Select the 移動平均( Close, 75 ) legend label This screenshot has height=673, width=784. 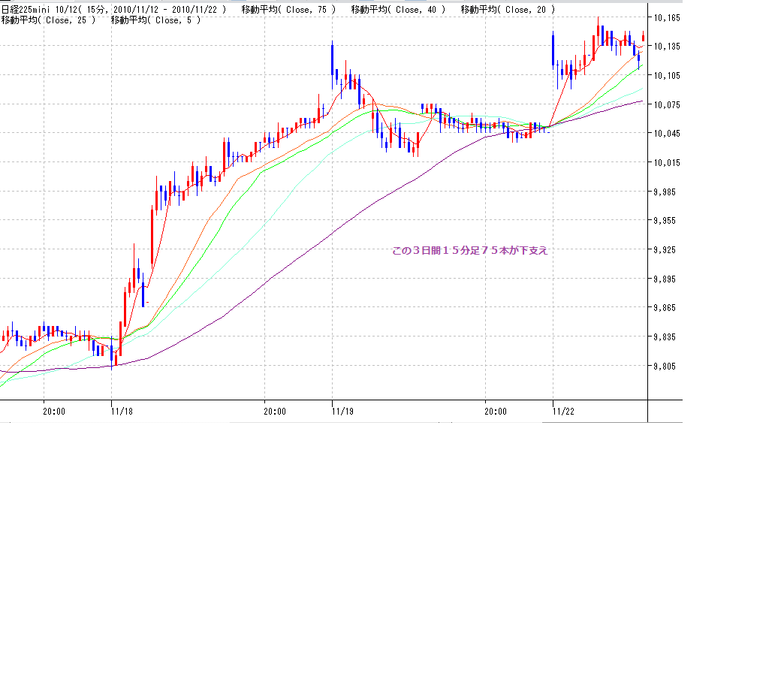click(288, 10)
